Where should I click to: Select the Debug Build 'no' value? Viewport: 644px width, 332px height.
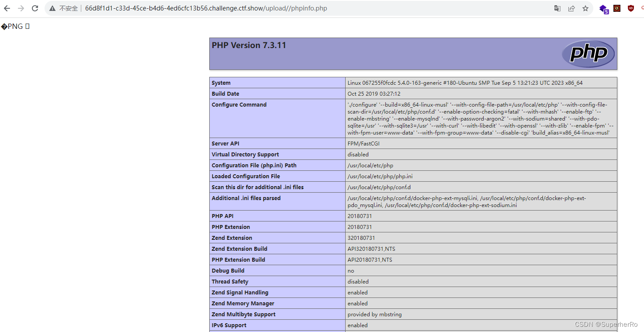point(351,271)
